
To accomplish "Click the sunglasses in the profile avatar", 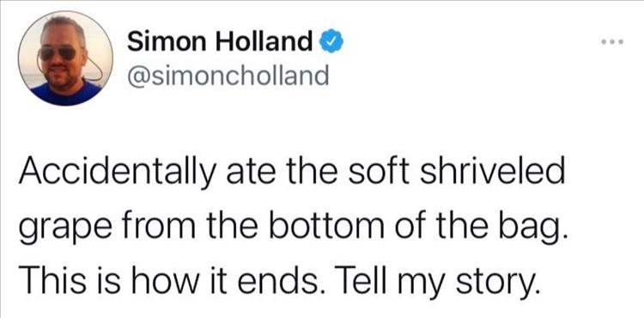I will [58, 52].
